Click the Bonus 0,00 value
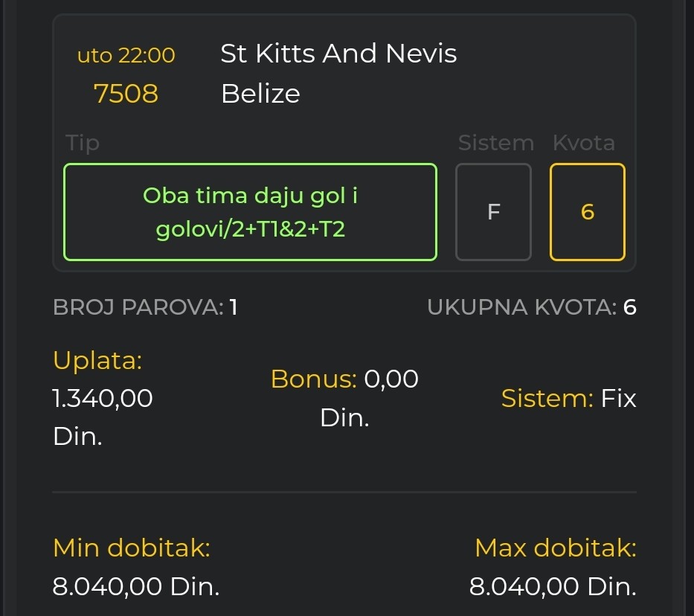Screen dimensions: 694x616 pyautogui.click(x=391, y=379)
